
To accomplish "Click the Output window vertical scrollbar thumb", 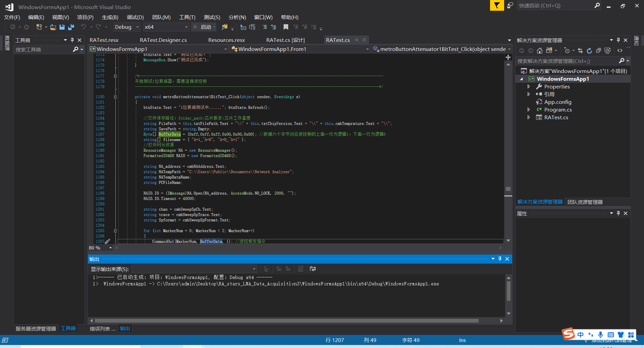I will click(x=508, y=291).
